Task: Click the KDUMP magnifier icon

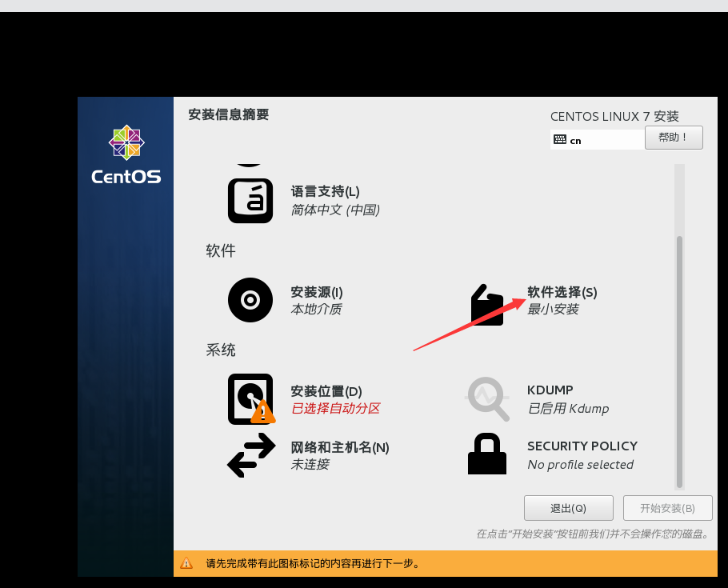Action: point(488,399)
